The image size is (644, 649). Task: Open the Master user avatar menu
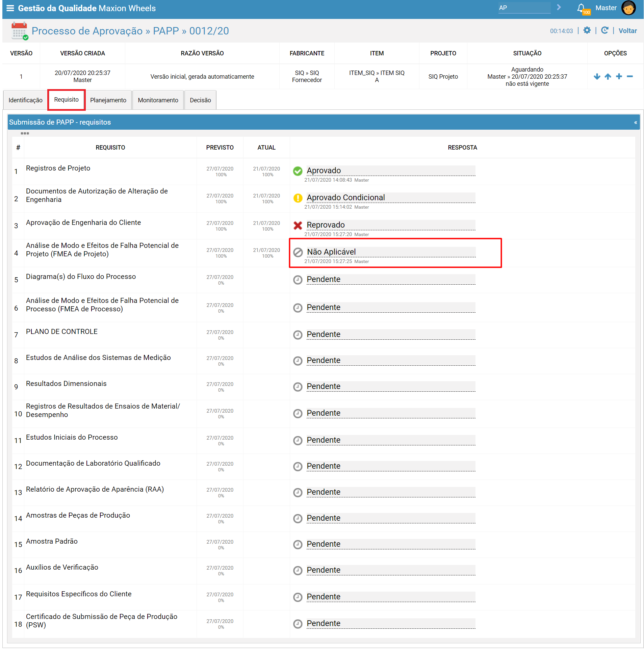click(x=628, y=8)
